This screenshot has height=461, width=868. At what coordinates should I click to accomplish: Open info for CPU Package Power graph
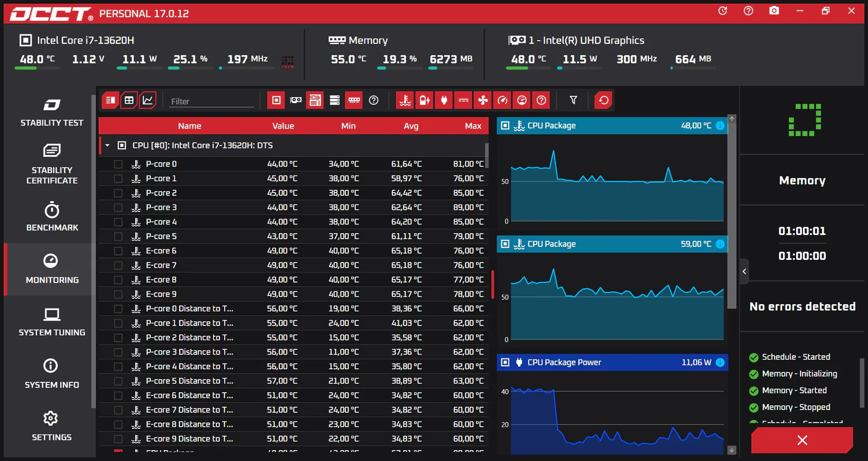(720, 362)
